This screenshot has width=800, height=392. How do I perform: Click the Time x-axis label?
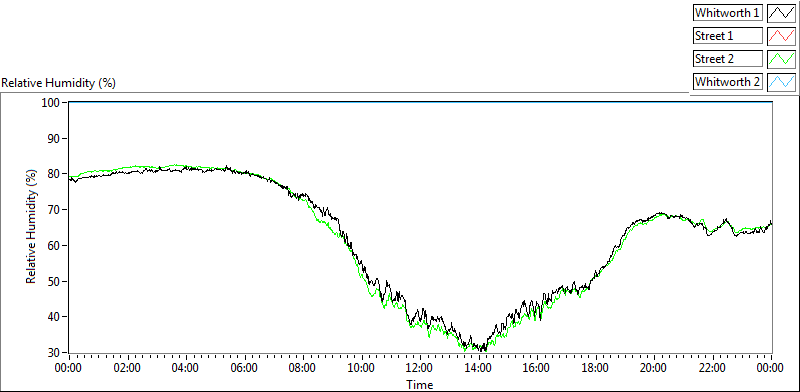pyautogui.click(x=419, y=384)
